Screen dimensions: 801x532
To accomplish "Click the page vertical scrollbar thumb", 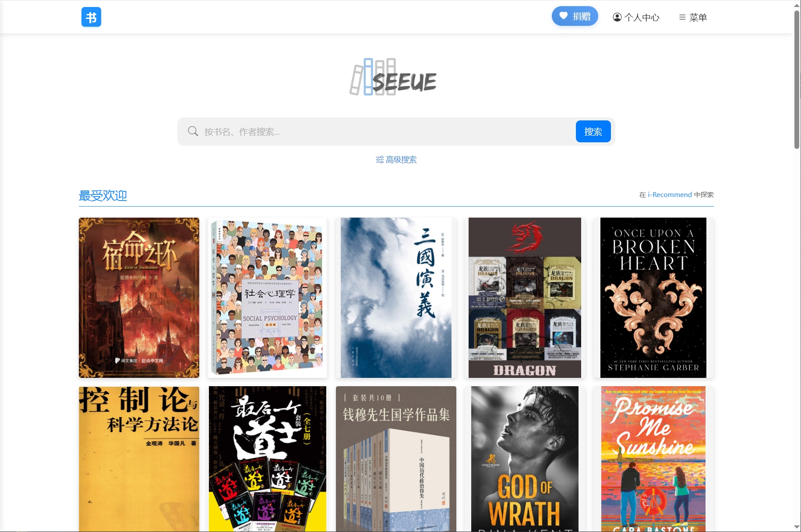I will [x=797, y=80].
